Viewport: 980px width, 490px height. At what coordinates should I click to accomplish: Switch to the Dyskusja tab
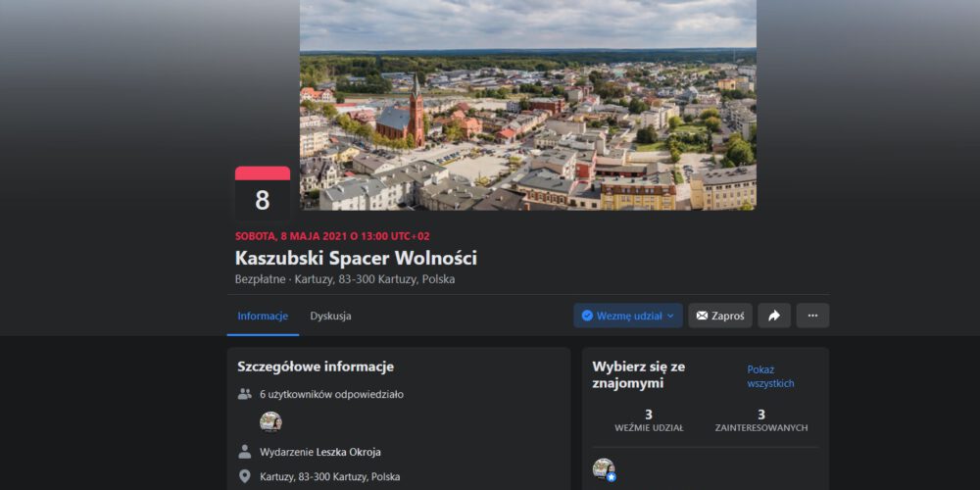point(330,316)
